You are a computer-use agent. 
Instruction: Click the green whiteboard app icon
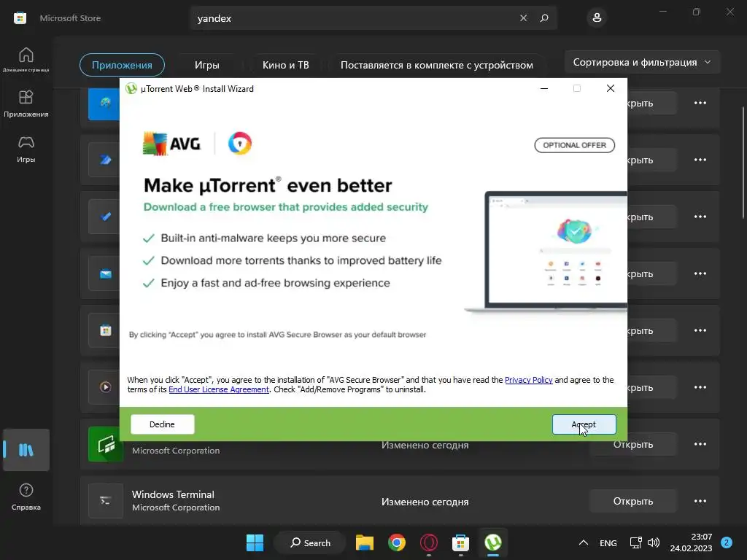pyautogui.click(x=106, y=444)
